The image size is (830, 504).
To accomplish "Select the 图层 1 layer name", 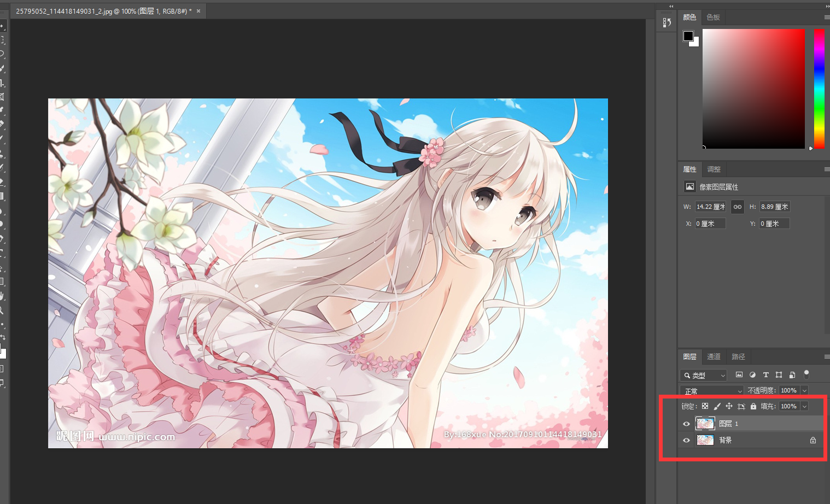I will pyautogui.click(x=729, y=424).
